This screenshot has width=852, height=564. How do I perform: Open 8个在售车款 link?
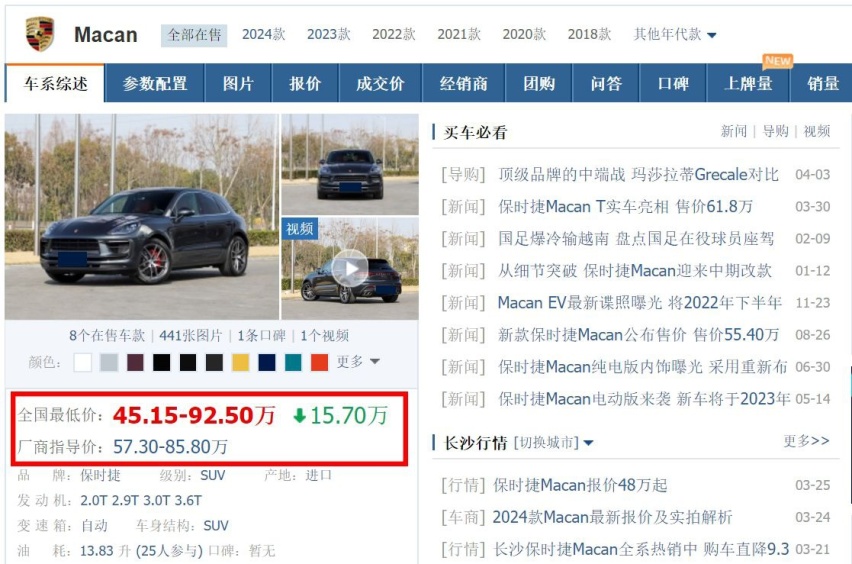pyautogui.click(x=107, y=336)
